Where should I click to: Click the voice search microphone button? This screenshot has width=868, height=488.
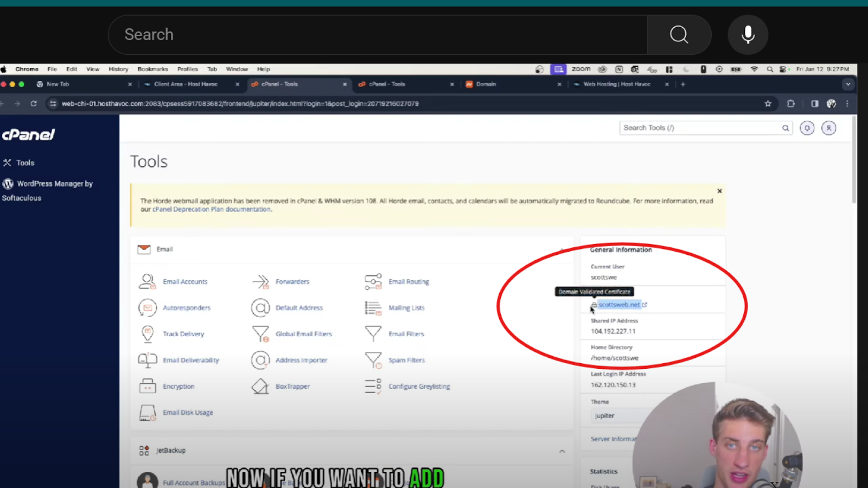pos(748,35)
